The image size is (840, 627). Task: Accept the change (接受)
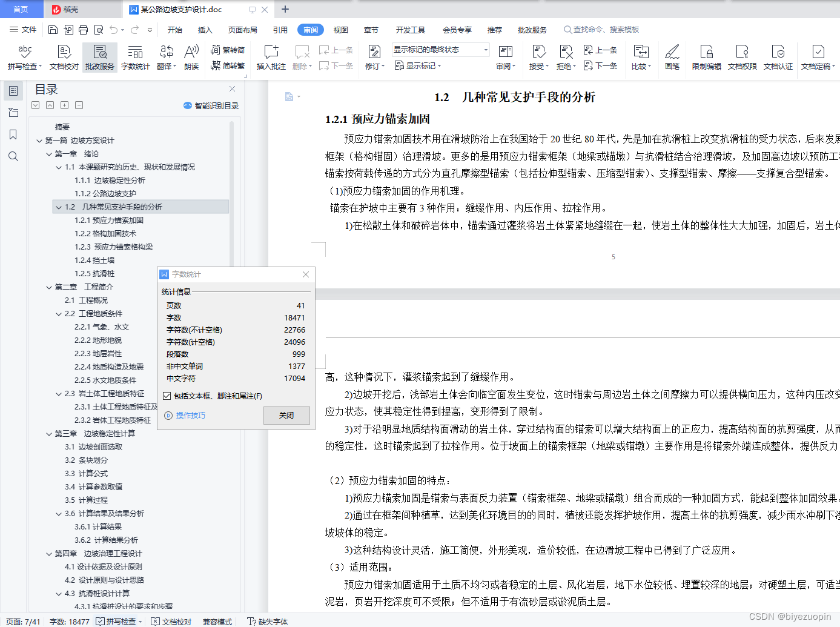[538, 58]
